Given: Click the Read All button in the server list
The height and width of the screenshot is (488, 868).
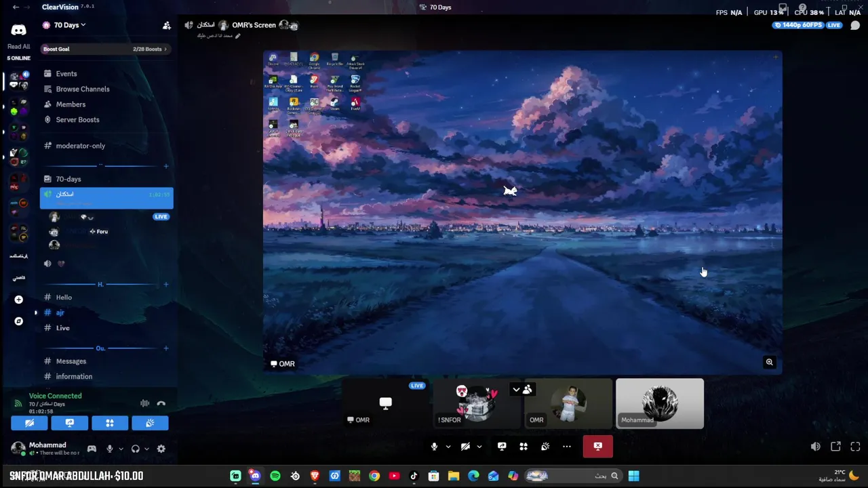Looking at the screenshot, I should point(19,47).
